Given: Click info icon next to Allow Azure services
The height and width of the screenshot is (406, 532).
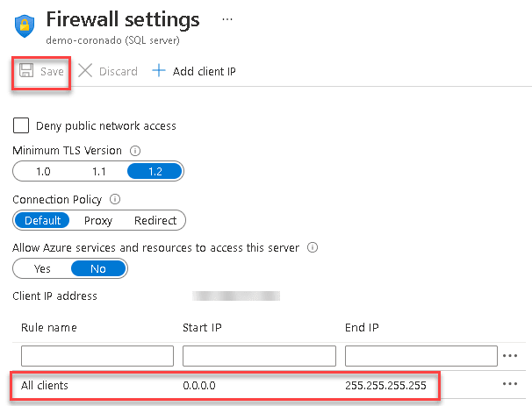Looking at the screenshot, I should pos(313,248).
